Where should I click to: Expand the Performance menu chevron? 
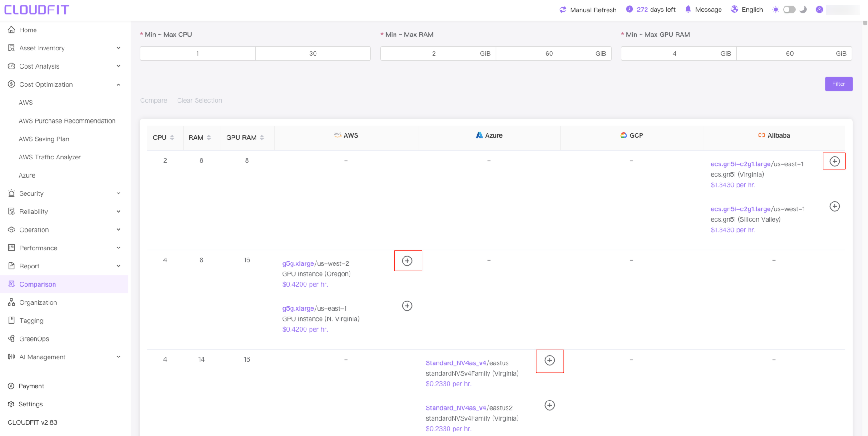pyautogui.click(x=118, y=248)
